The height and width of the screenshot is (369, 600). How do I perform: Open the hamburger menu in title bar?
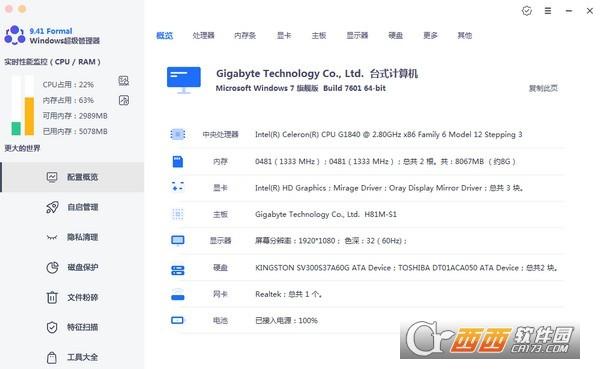[548, 11]
